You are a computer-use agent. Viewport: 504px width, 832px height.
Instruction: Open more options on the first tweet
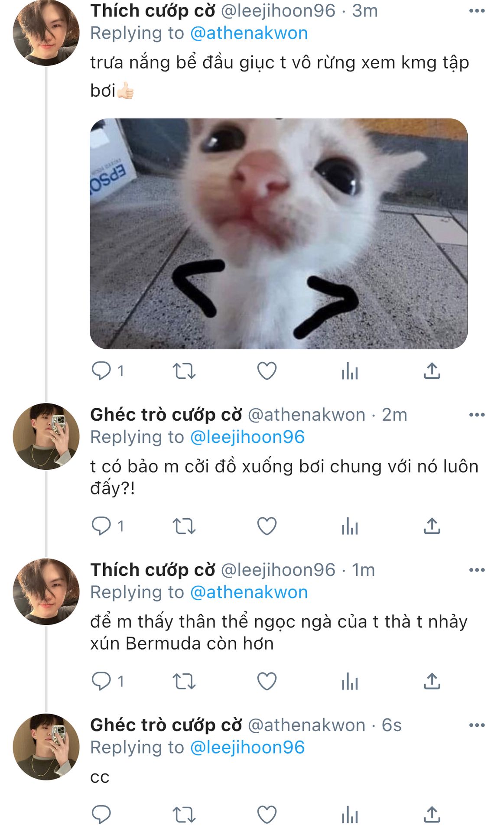pos(477,11)
